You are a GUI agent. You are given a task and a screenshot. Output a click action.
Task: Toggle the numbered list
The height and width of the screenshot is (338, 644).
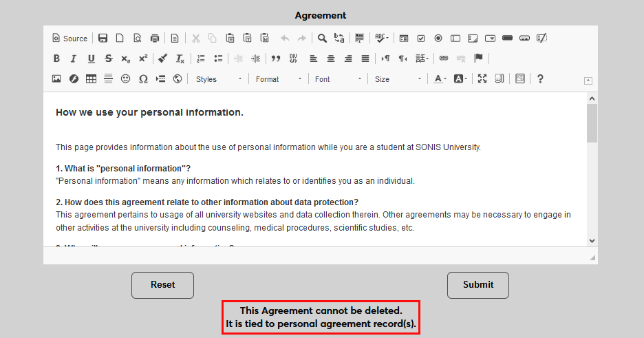[201, 59]
